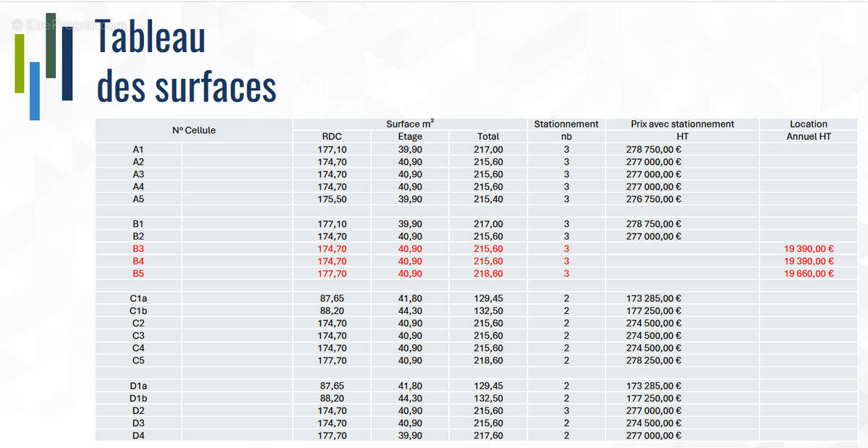Select cell label D1b
Screen dimensions: 868x448
(138, 398)
